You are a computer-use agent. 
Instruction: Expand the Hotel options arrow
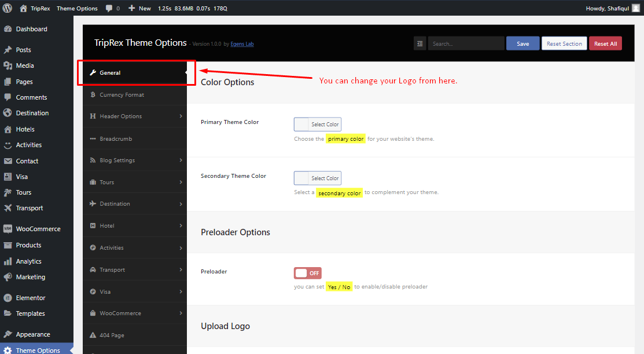point(181,226)
